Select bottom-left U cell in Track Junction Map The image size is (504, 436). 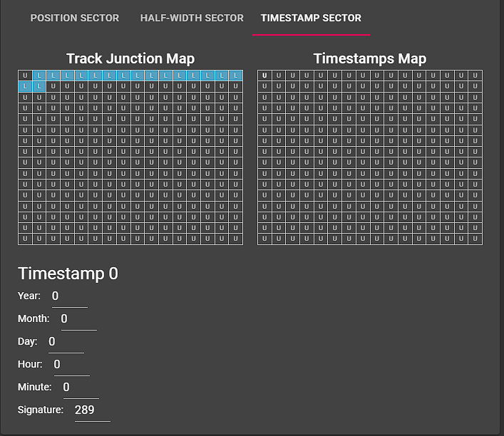(25, 239)
